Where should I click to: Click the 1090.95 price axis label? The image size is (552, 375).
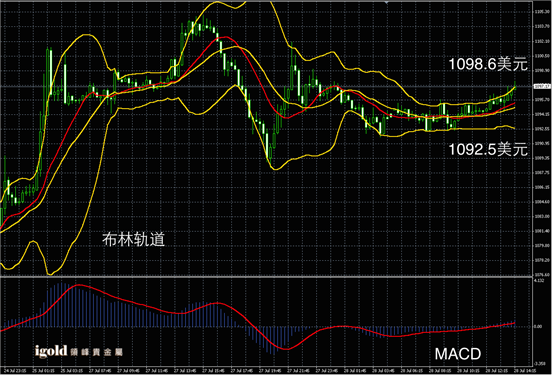(542, 143)
